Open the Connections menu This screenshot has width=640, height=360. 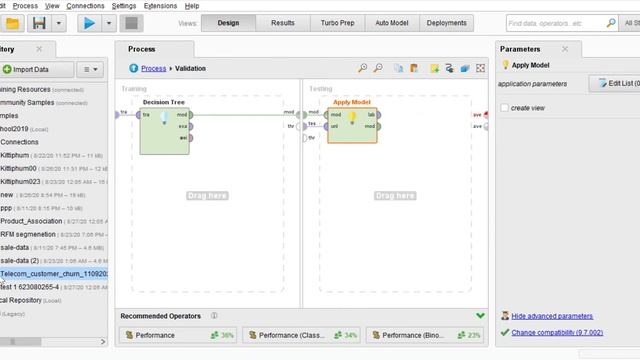[85, 6]
